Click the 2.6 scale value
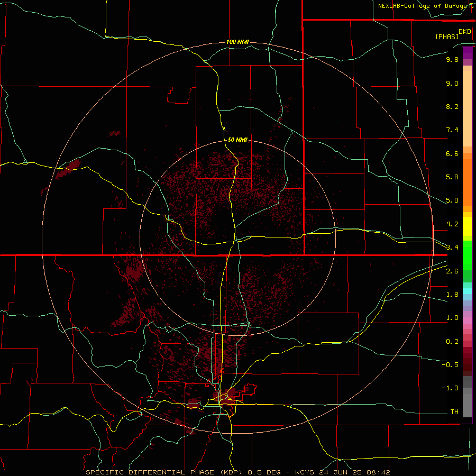Screen dimensions: 476x476 (x=452, y=271)
